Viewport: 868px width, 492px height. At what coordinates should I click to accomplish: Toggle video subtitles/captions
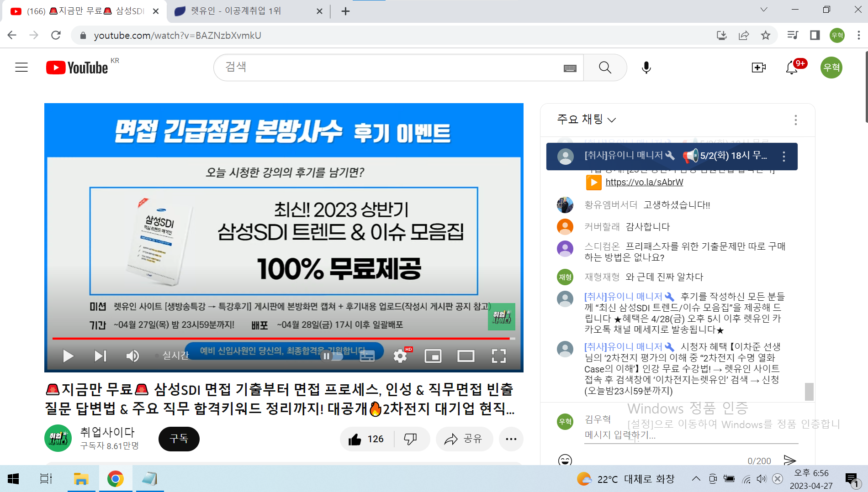[x=367, y=356]
